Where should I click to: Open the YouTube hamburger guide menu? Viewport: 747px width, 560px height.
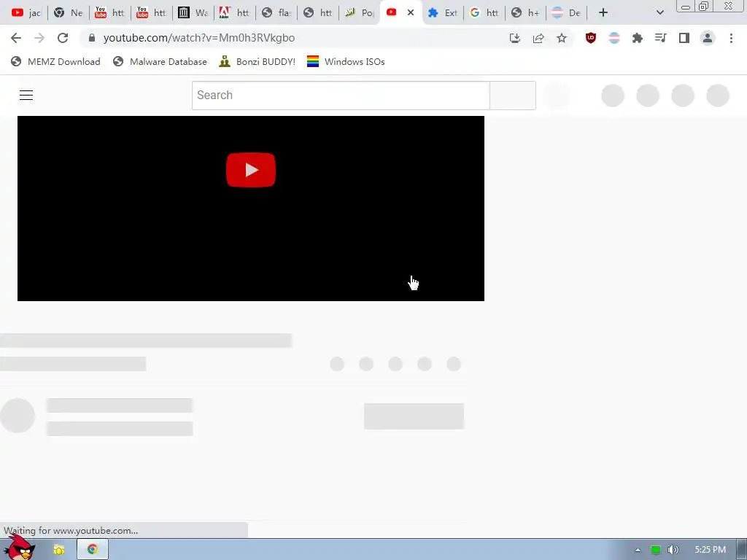coord(26,96)
